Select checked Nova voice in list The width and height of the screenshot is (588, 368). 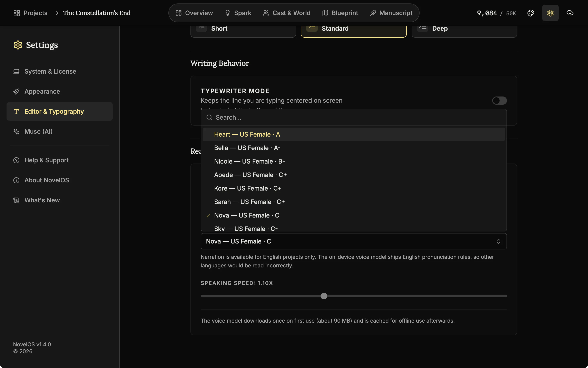coord(354,215)
